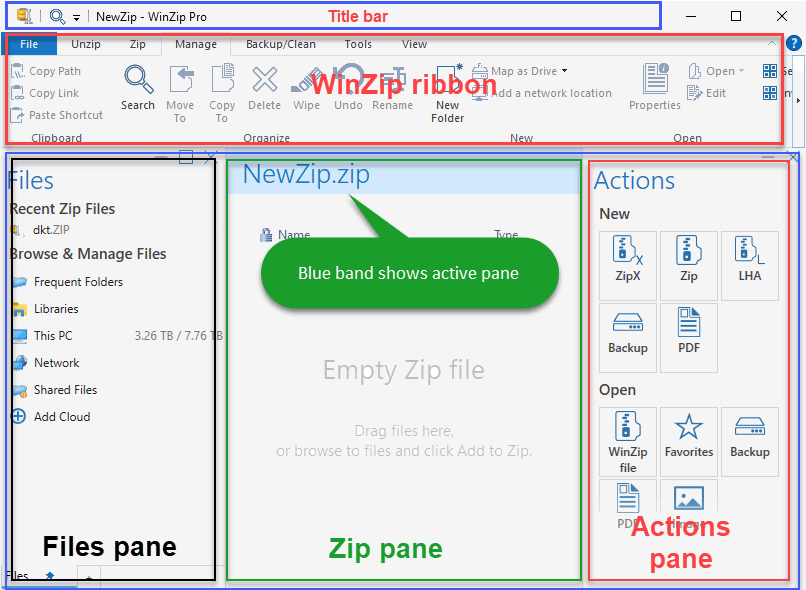This screenshot has height=590, width=806.
Task: Click the Rename tool label
Action: pyautogui.click(x=392, y=105)
